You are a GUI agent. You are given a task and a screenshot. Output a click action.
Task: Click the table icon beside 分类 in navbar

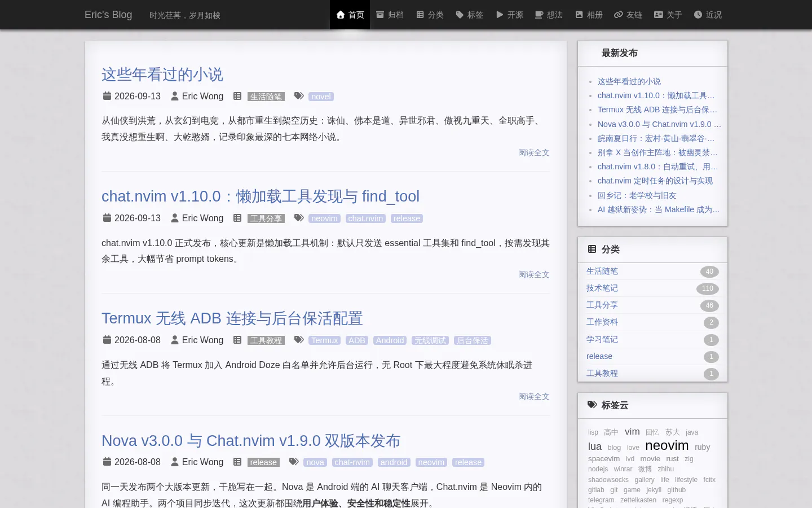click(420, 15)
